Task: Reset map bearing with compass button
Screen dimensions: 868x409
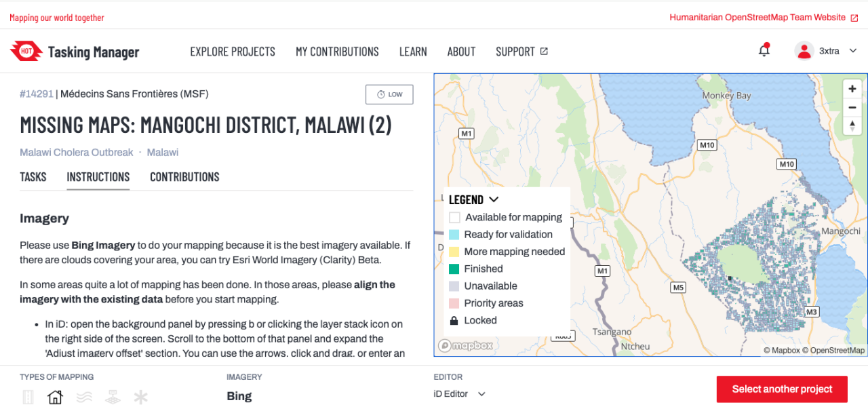Action: pos(852,125)
